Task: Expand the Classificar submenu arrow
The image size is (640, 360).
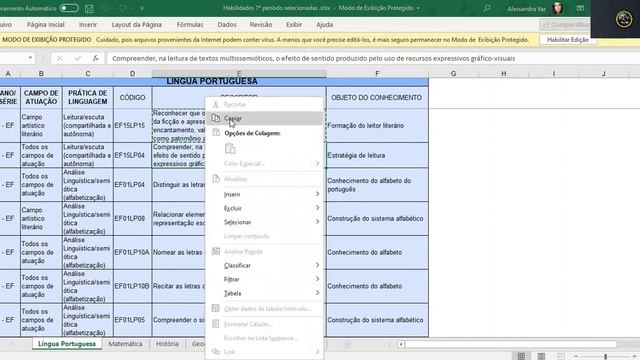Action: click(x=317, y=265)
